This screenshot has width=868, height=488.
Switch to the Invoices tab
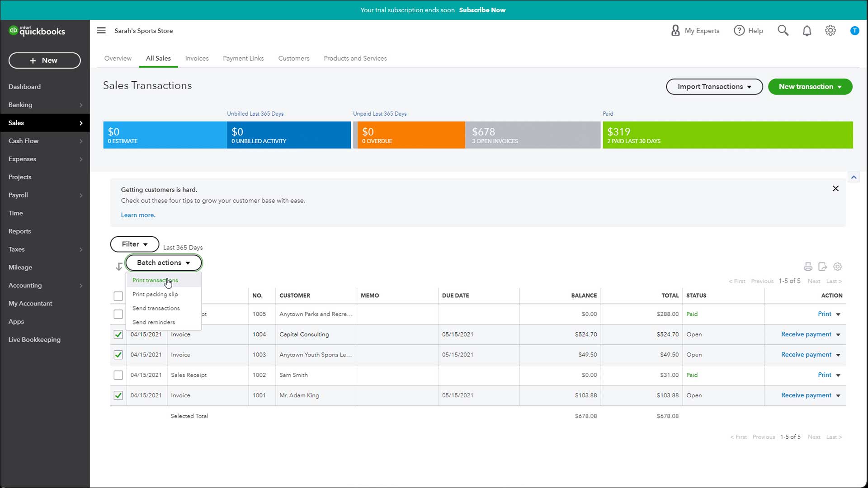[x=197, y=58]
